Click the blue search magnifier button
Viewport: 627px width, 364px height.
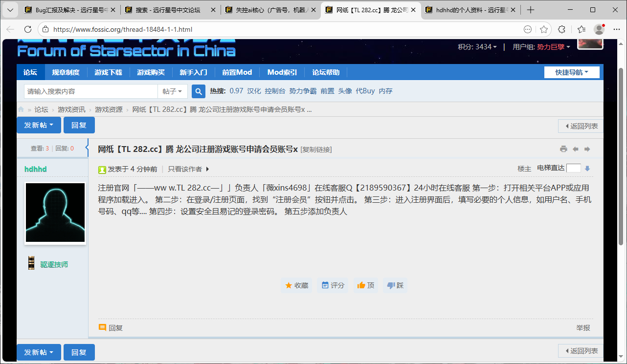click(x=198, y=91)
